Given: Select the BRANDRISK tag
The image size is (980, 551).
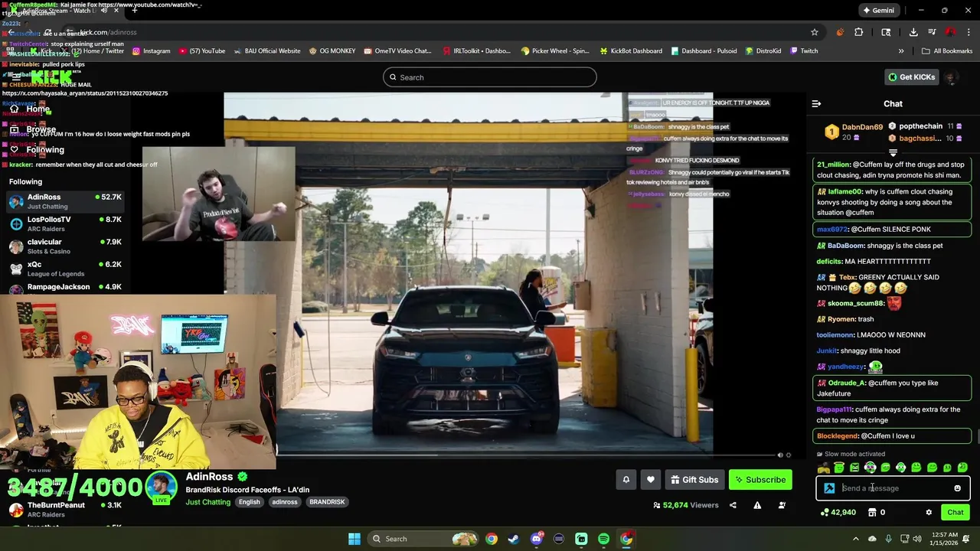Looking at the screenshot, I should [x=327, y=502].
